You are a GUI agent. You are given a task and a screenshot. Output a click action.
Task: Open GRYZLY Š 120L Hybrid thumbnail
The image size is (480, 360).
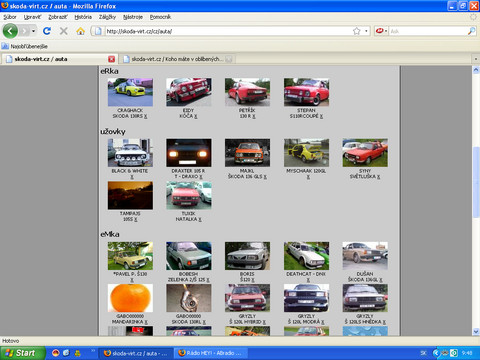247,298
